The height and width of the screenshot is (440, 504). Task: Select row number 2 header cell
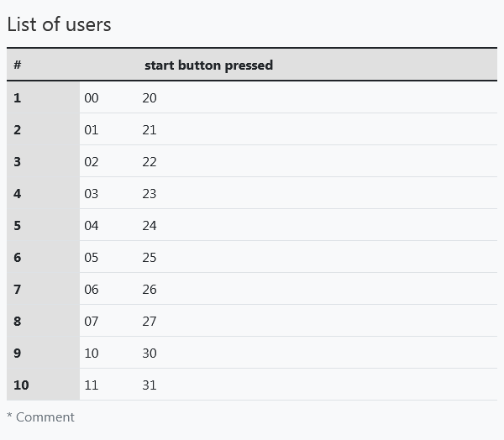click(x=43, y=129)
